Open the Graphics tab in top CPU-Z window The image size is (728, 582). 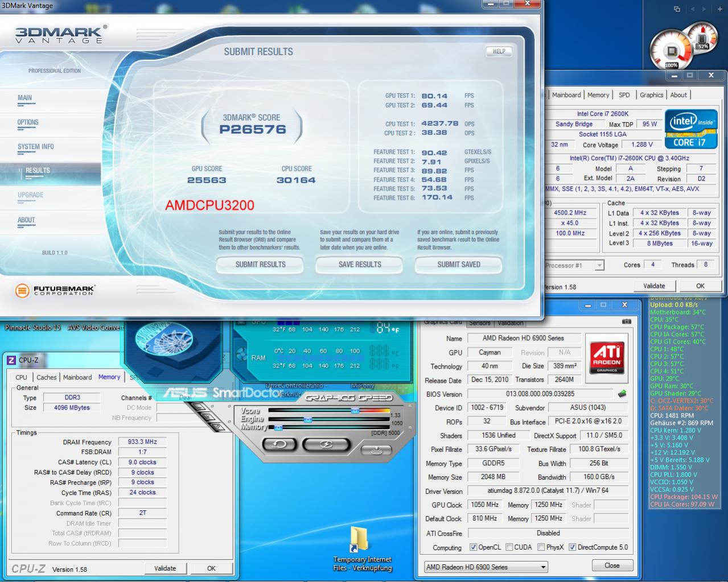[x=651, y=95]
